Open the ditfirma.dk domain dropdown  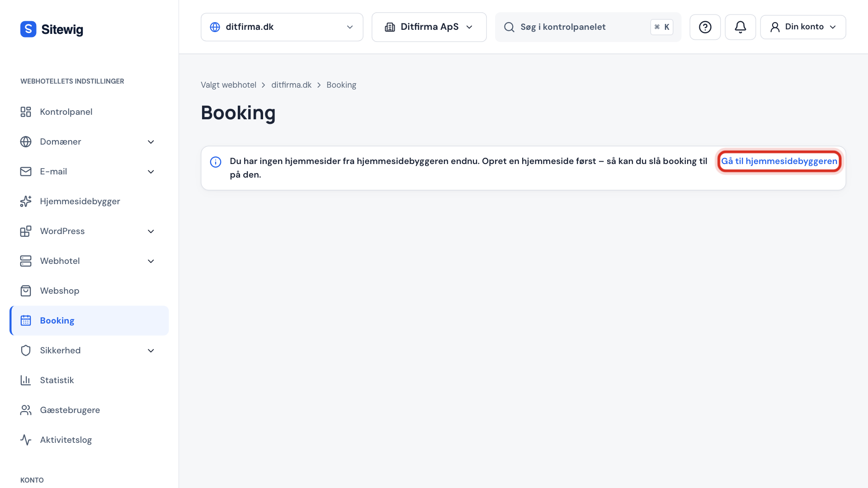(282, 27)
